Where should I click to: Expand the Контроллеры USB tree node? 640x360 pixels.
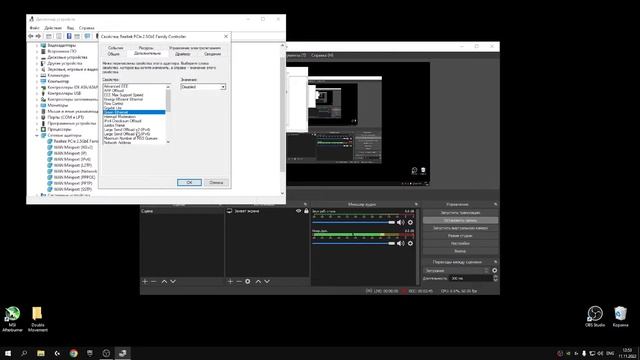[37, 93]
